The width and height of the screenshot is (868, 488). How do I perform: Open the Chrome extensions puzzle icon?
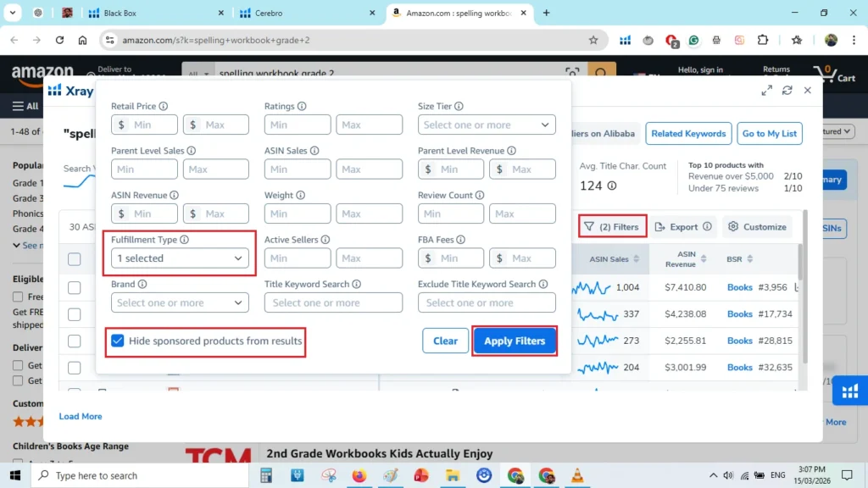(762, 40)
